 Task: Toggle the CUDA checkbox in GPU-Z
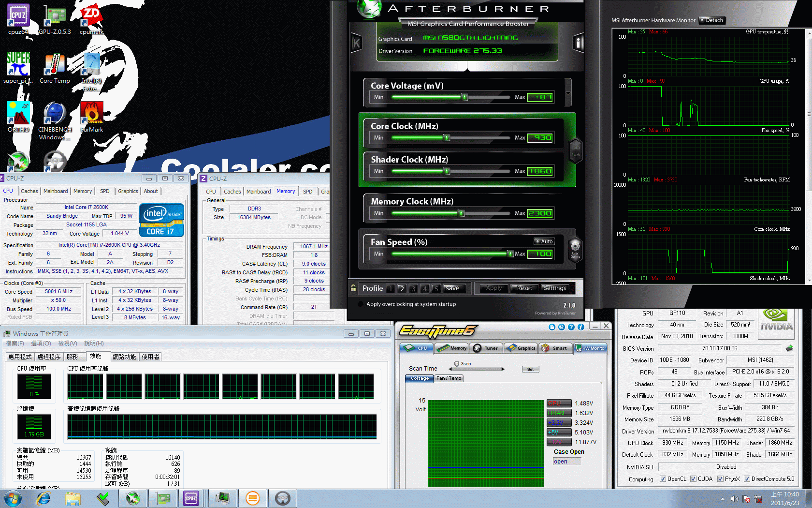click(694, 479)
